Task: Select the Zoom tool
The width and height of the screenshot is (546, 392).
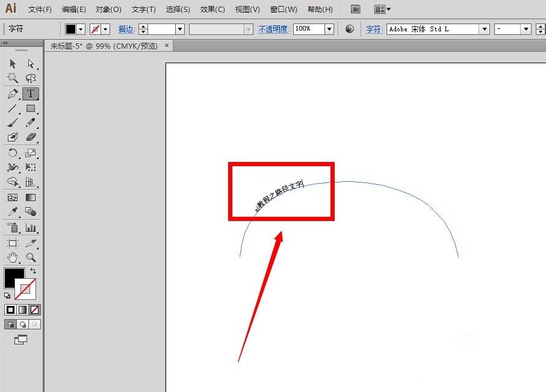Action: (x=31, y=258)
